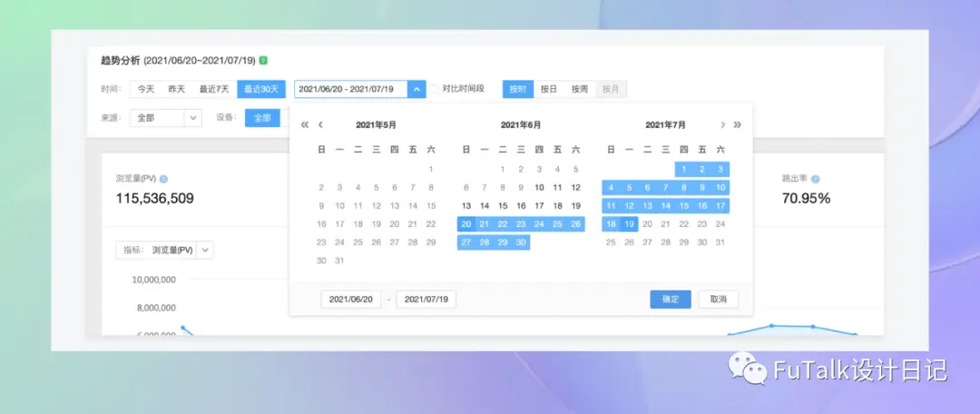The height and width of the screenshot is (414, 980).
Task: Pick July 31 in the 2021年7月 calendar
Action: coord(720,242)
